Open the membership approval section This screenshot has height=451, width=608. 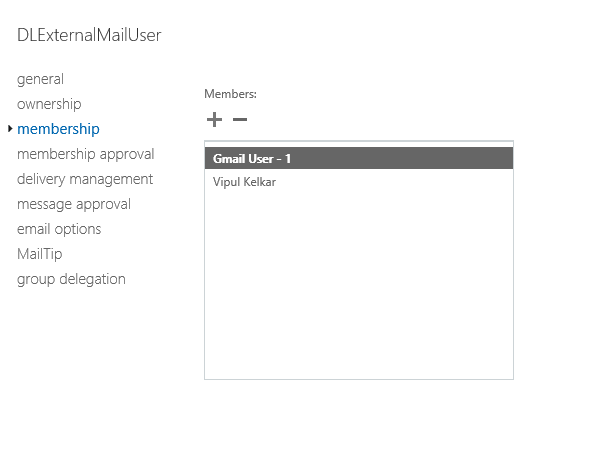pos(86,154)
